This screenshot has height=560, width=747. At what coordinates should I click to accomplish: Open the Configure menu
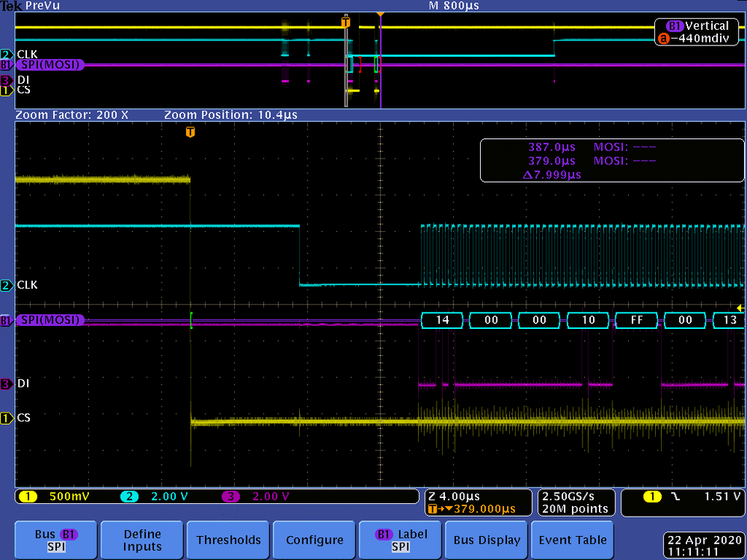pyautogui.click(x=314, y=540)
